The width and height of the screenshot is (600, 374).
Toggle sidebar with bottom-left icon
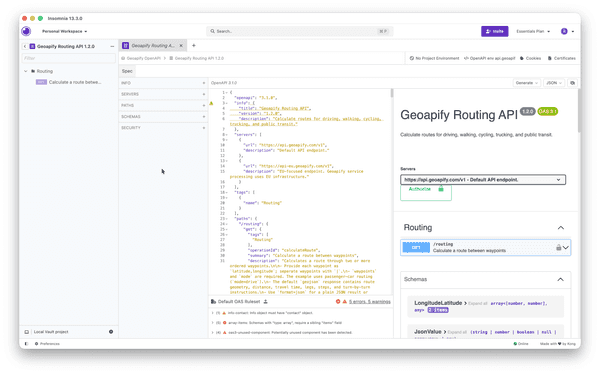pyautogui.click(x=26, y=344)
